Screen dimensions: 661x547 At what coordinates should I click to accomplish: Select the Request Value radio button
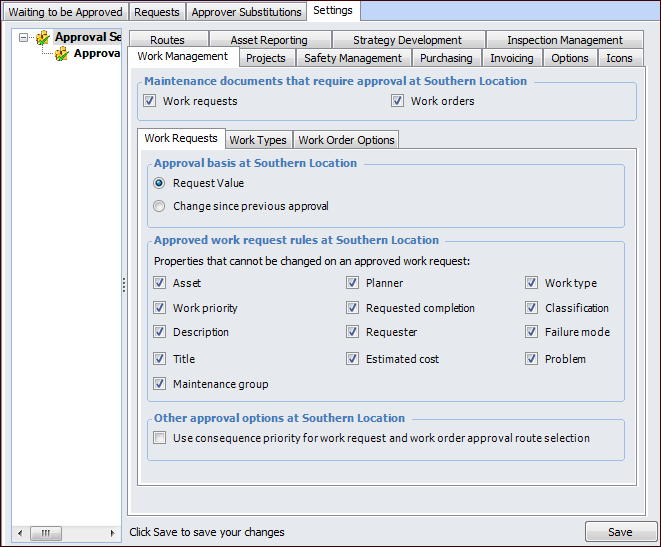[159, 184]
